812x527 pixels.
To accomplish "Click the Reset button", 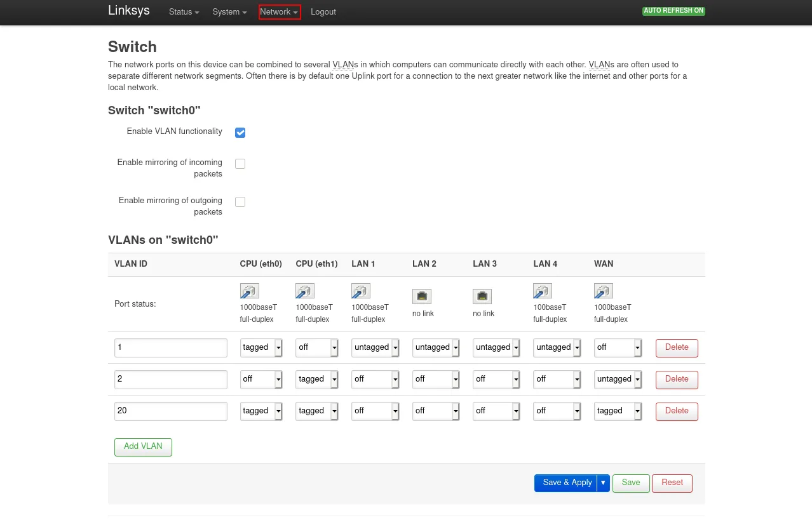I will pos(672,483).
